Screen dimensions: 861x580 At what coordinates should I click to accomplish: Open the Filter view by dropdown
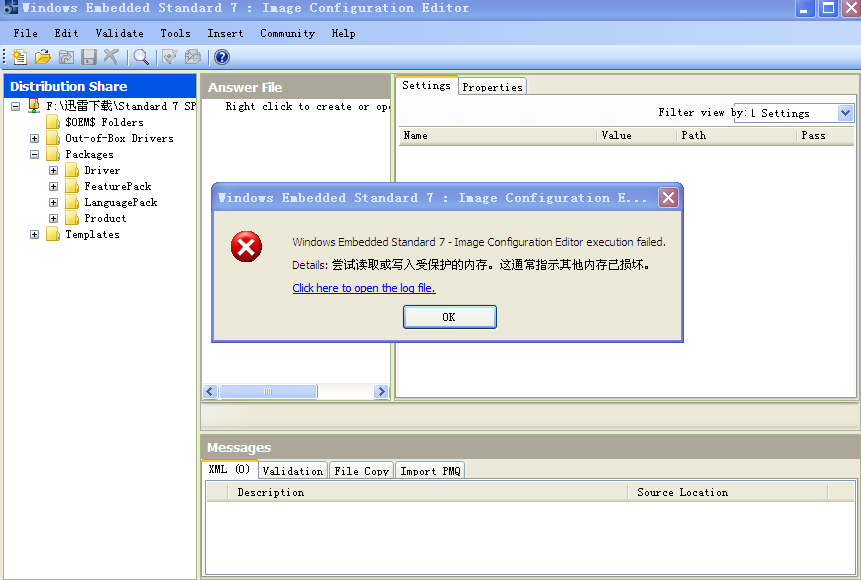pyautogui.click(x=845, y=113)
